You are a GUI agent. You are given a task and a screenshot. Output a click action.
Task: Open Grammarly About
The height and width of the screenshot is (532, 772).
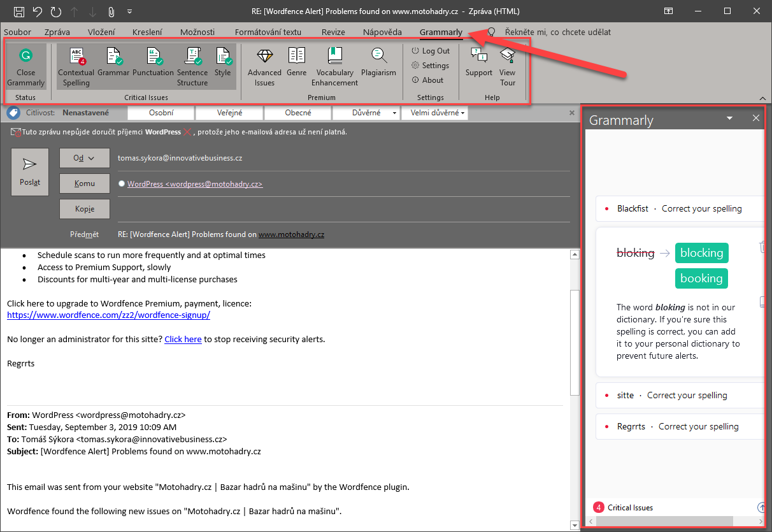(x=427, y=80)
